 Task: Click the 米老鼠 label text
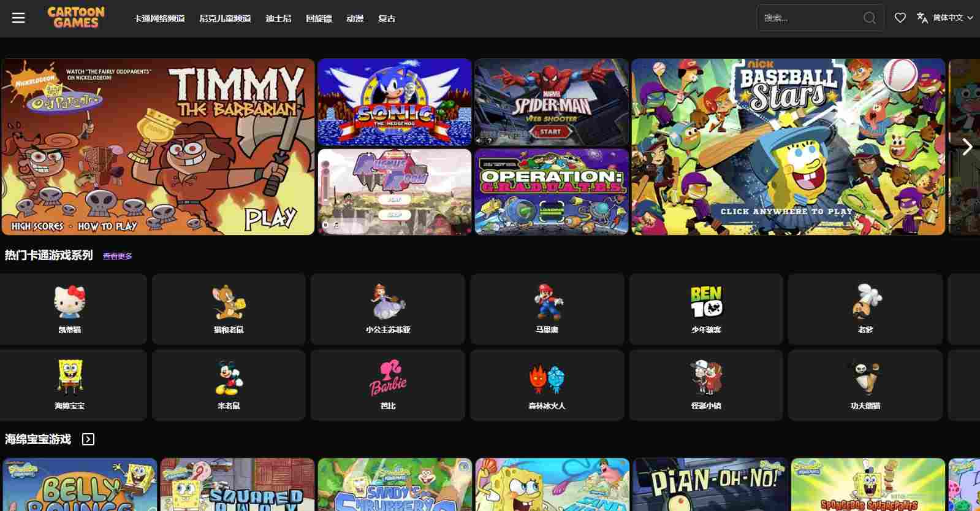coord(229,405)
